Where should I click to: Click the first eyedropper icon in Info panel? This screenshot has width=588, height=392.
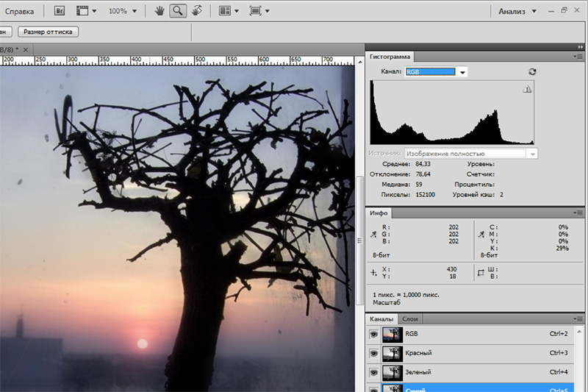tap(373, 235)
